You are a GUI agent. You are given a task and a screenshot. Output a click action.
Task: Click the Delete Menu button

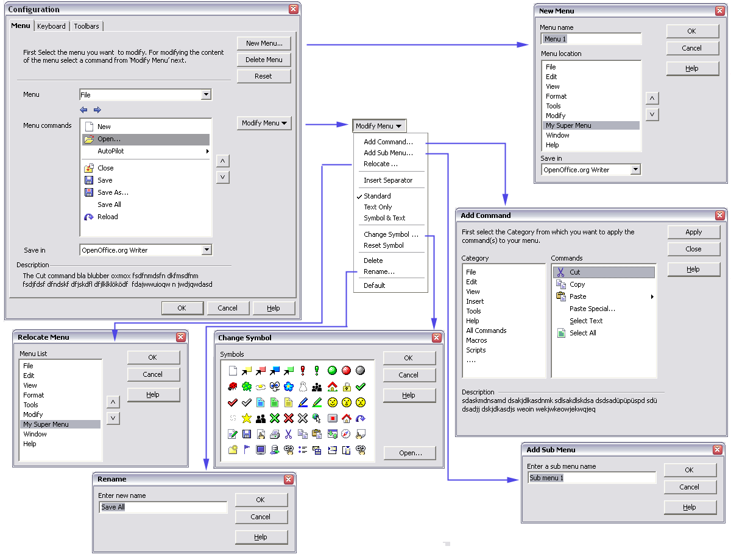pyautogui.click(x=264, y=60)
